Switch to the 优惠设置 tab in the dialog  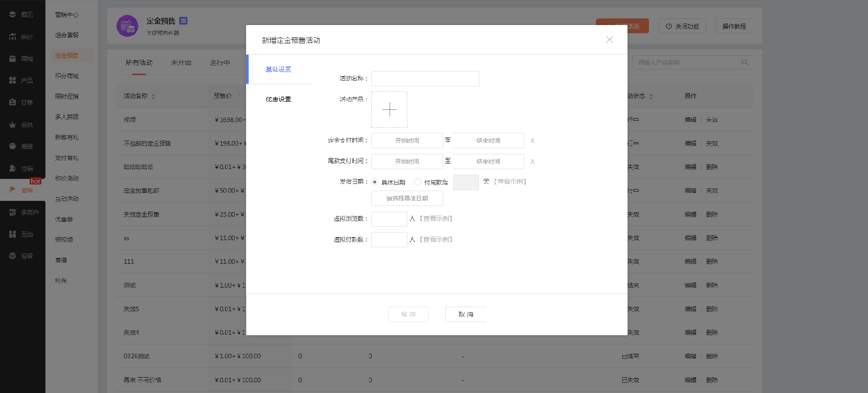pos(278,100)
